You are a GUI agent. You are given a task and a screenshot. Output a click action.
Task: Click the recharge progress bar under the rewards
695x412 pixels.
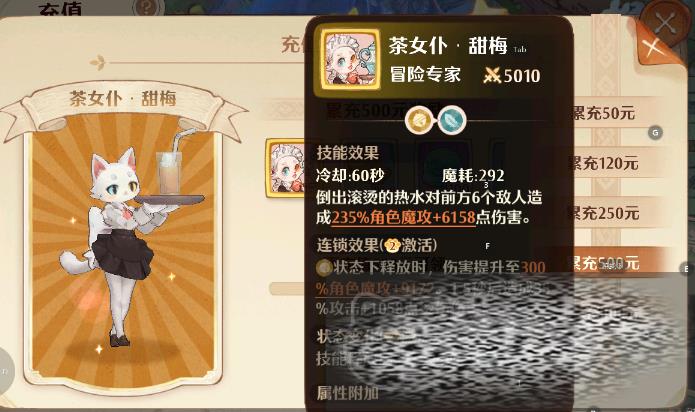(288, 288)
